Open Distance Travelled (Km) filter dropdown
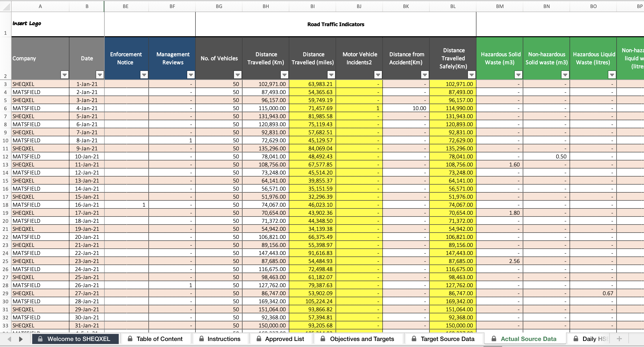 [x=285, y=75]
